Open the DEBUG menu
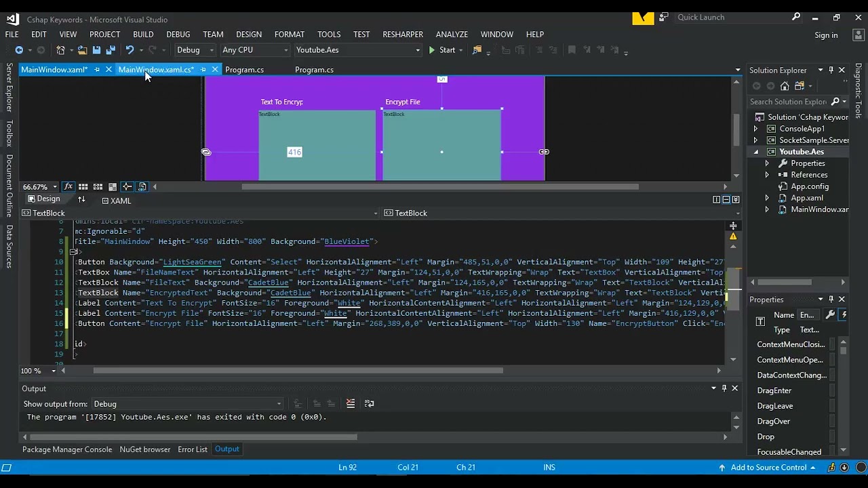868x488 pixels. click(178, 35)
